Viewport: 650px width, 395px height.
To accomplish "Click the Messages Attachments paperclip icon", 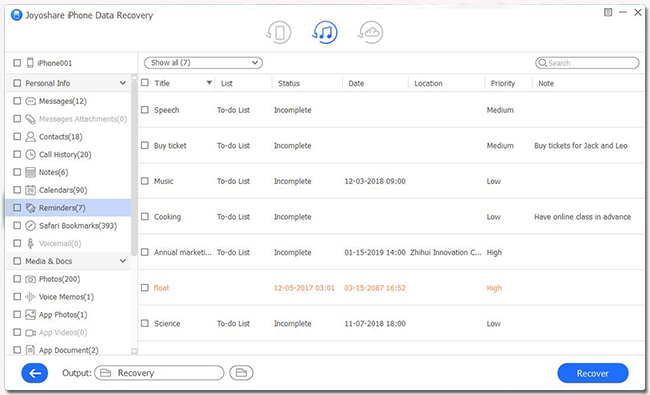I will point(31,119).
